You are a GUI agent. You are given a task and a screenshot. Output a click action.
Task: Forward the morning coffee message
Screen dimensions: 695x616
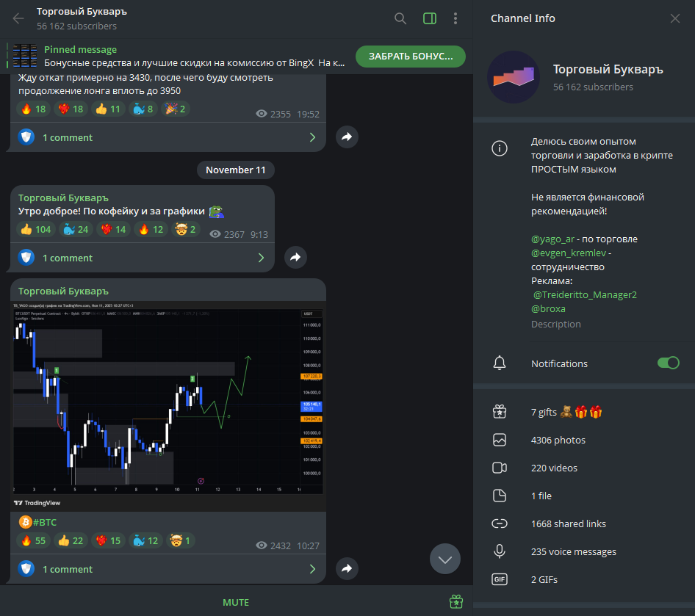[295, 257]
